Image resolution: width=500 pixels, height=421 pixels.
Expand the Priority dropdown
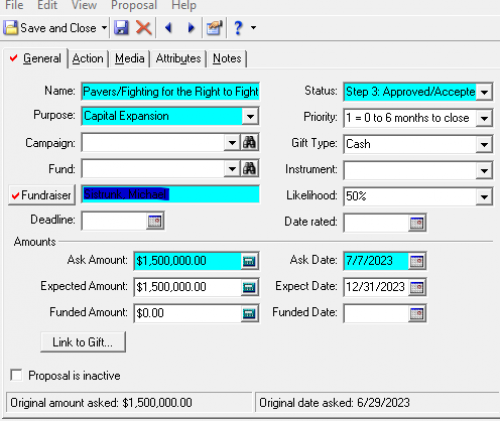(484, 118)
